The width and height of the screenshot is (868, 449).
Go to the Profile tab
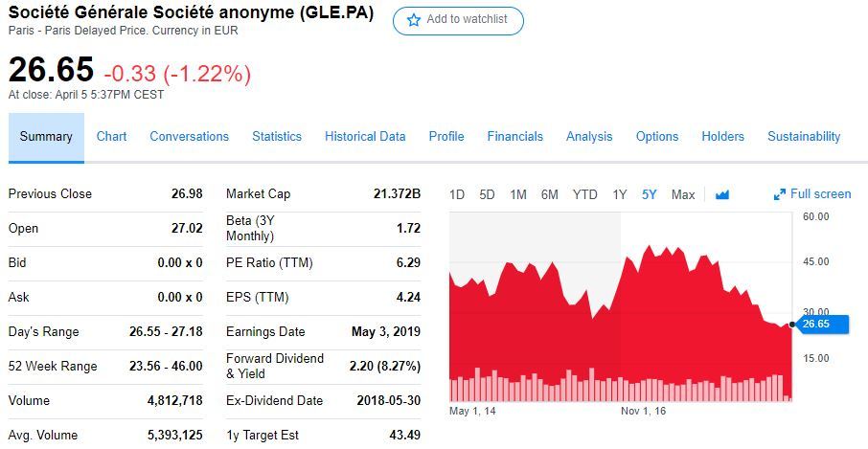tap(446, 137)
